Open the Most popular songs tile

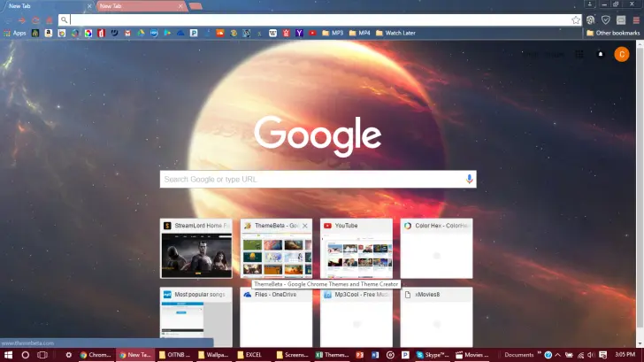(x=195, y=317)
